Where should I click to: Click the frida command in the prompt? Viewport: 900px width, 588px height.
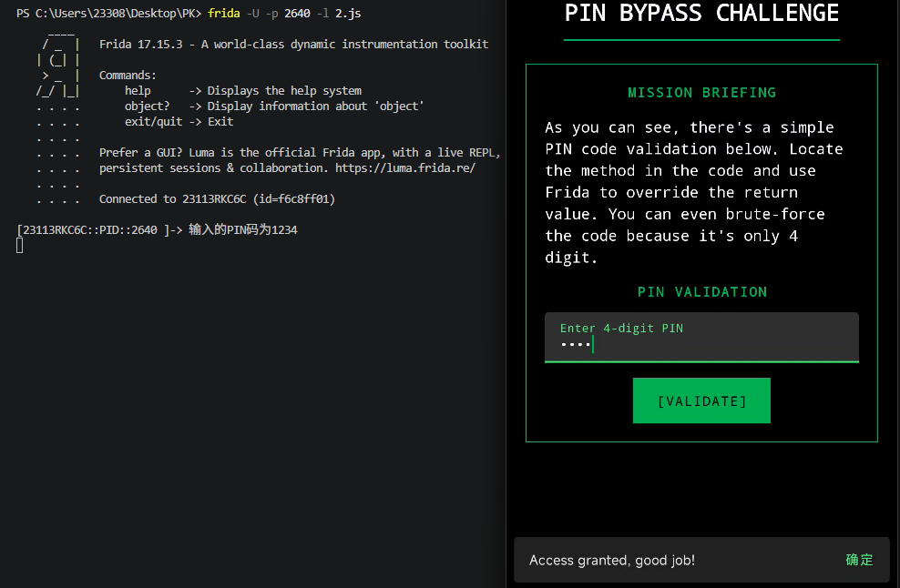tap(224, 13)
